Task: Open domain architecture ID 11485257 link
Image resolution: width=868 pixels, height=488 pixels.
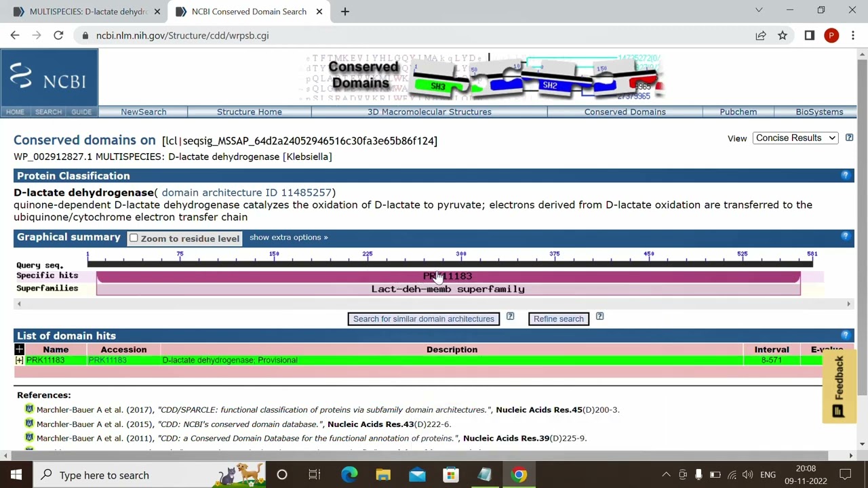Action: [x=247, y=192]
